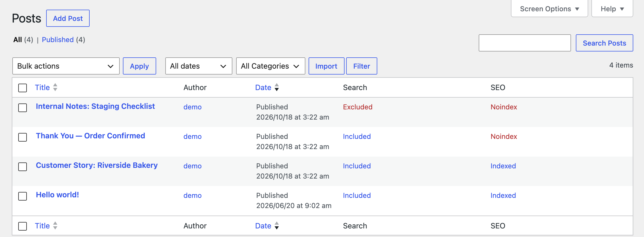The height and width of the screenshot is (237, 644).
Task: Focus the post search input field
Action: 525,43
